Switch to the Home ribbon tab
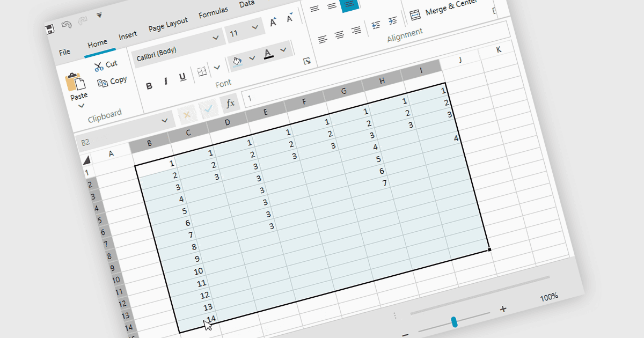This screenshot has width=644, height=338. pyautogui.click(x=97, y=43)
